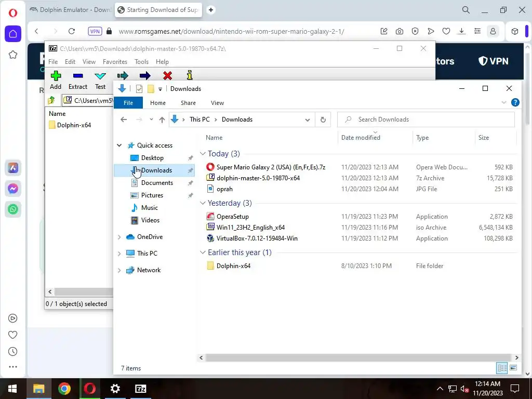Open the Explorer View tab

tap(217, 103)
